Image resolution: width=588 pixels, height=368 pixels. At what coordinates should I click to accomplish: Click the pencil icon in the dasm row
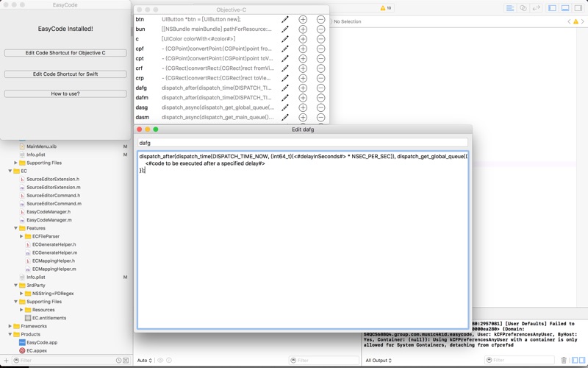click(x=285, y=117)
